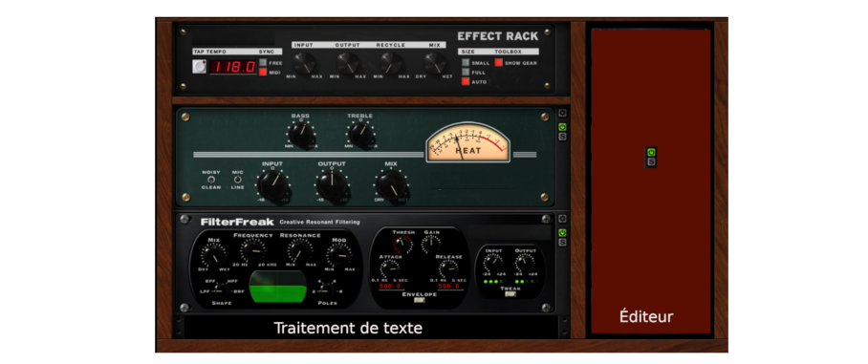Click the 118.0 tempo display
Screen dimensions: 868x364
pos(233,67)
